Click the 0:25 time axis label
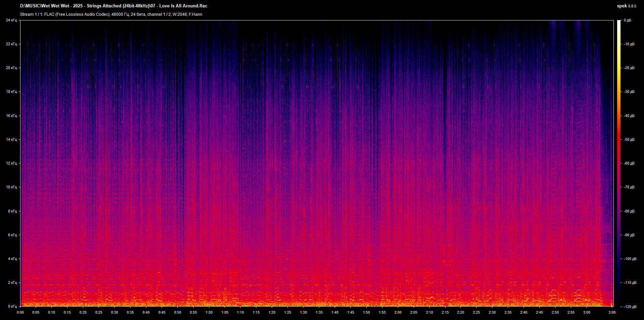 (99, 313)
